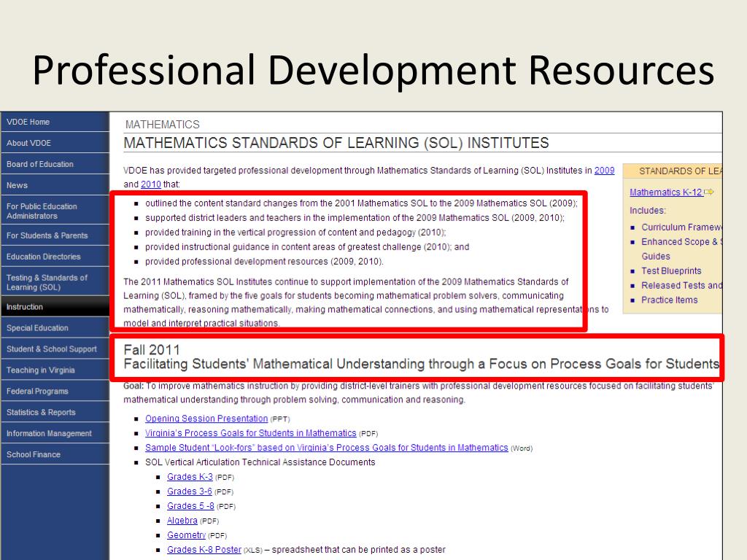Open School Finance section
Screen dimensions: 747x560
55,454
